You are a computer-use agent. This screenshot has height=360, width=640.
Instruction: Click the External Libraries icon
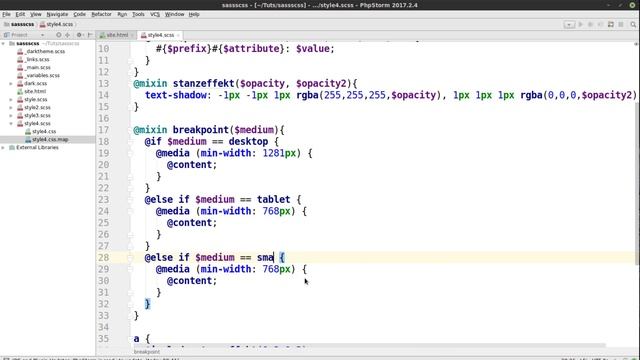pyautogui.click(x=12, y=147)
